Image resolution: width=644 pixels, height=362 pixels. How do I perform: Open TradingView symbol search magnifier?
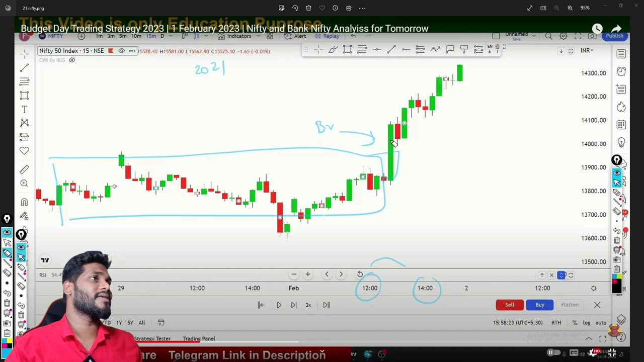click(x=548, y=36)
